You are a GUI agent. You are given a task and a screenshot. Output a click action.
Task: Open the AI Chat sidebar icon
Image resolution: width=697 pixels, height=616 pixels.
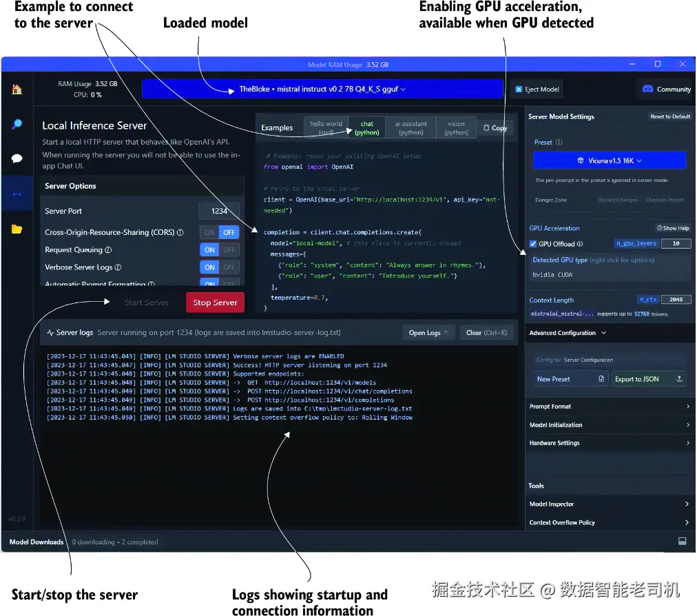[17, 158]
